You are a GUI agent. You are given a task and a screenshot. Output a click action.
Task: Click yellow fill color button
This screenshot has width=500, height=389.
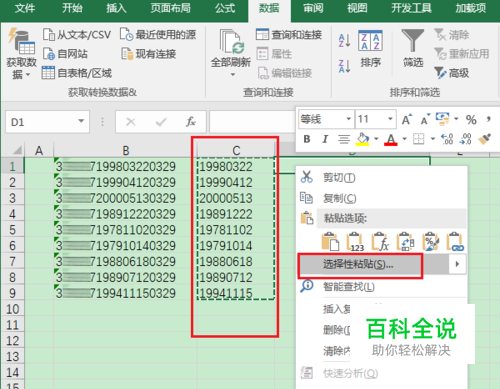pos(362,139)
